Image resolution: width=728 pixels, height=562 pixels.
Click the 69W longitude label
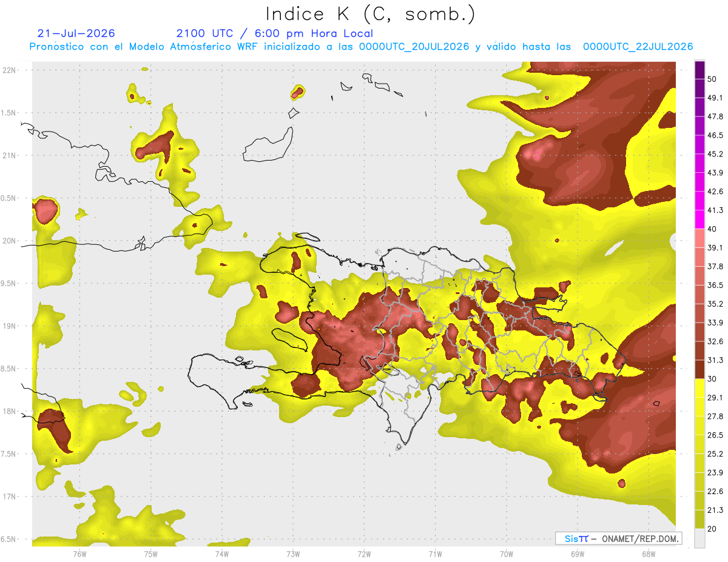(x=578, y=554)
